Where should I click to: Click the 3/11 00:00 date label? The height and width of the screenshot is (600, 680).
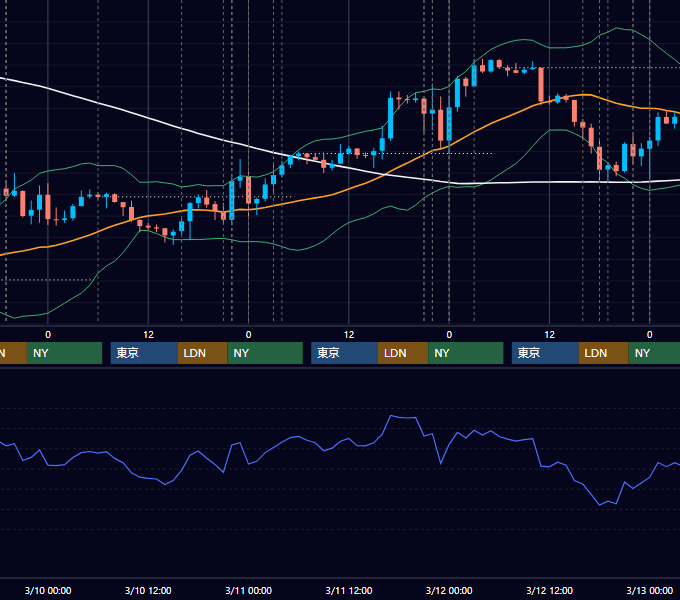pyautogui.click(x=248, y=590)
